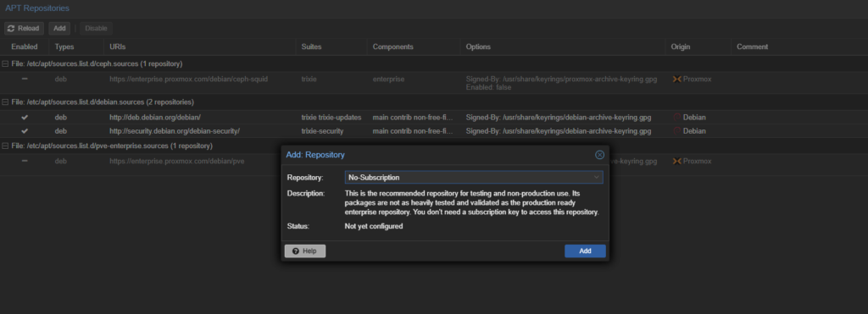
Task: Click the enabled checkmark for deb.debian.org row
Action: [x=25, y=117]
